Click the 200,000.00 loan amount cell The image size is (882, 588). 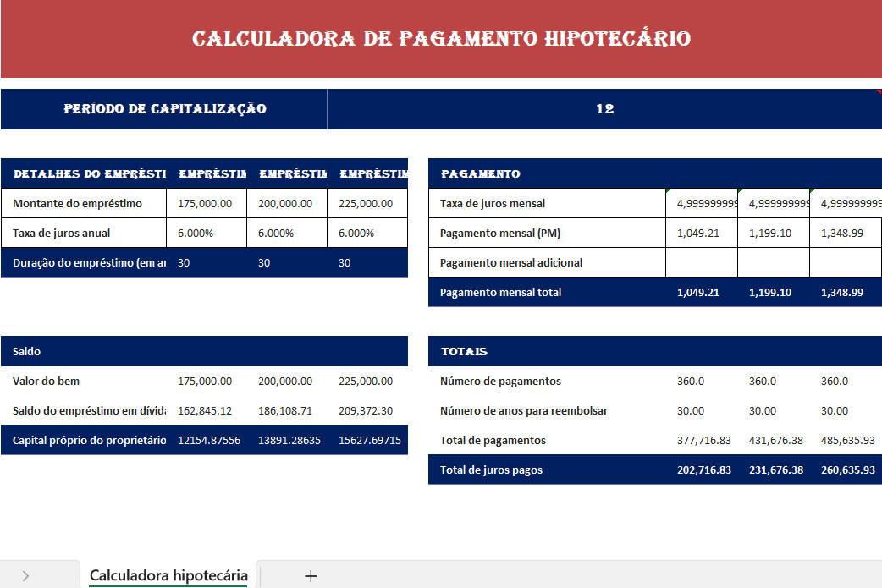(x=278, y=203)
